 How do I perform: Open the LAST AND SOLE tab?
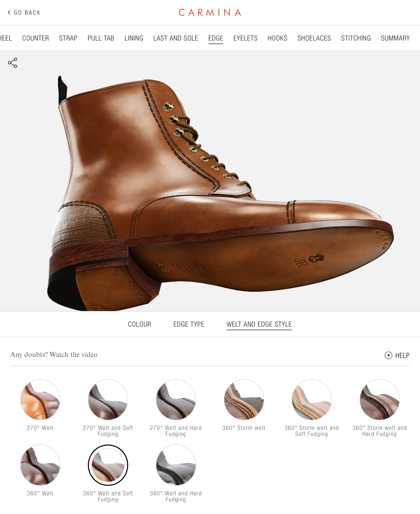(176, 38)
